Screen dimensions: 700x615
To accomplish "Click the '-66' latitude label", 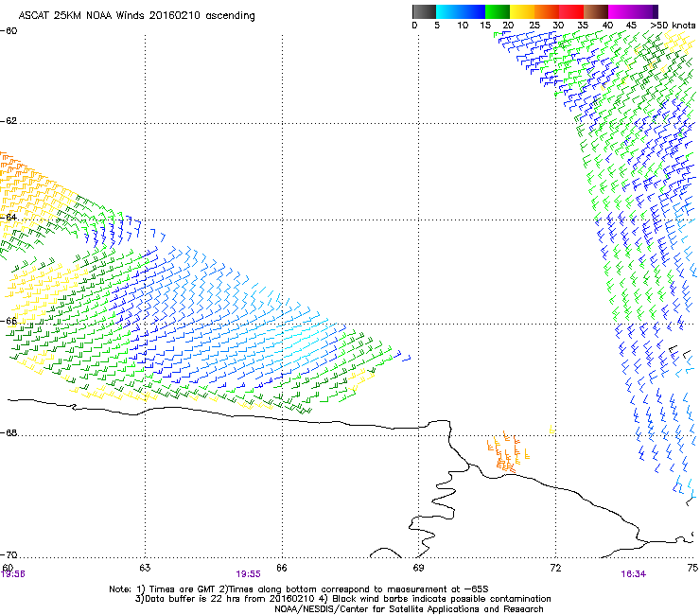I will pos(9,321).
